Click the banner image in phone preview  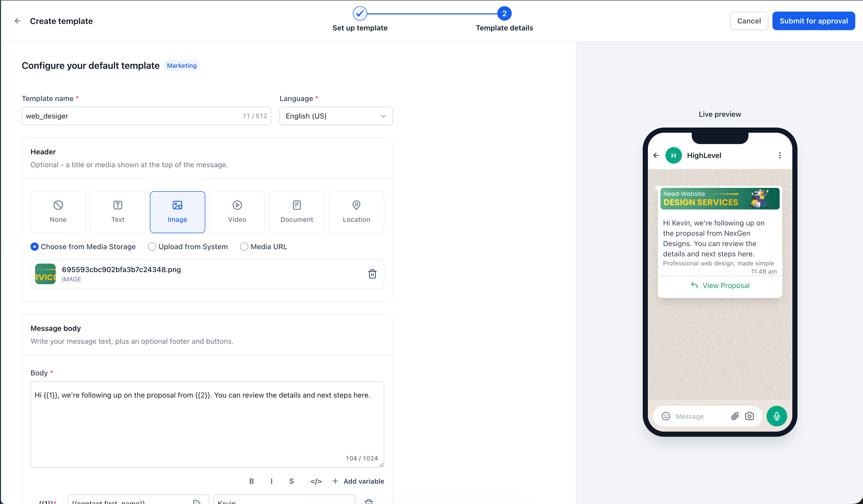click(720, 198)
